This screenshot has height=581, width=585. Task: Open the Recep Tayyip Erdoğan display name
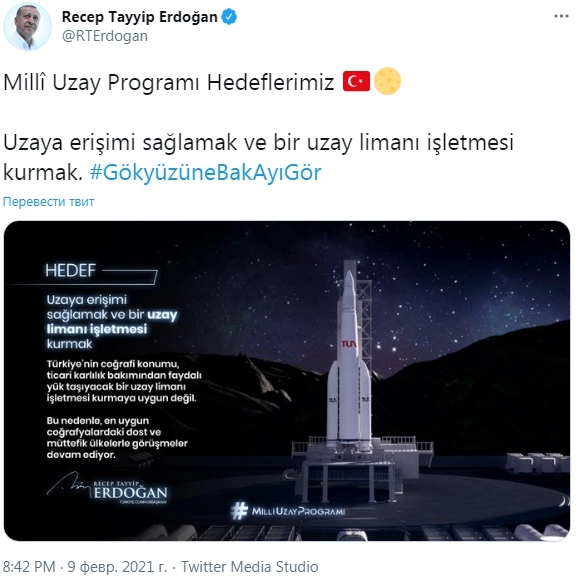click(140, 17)
